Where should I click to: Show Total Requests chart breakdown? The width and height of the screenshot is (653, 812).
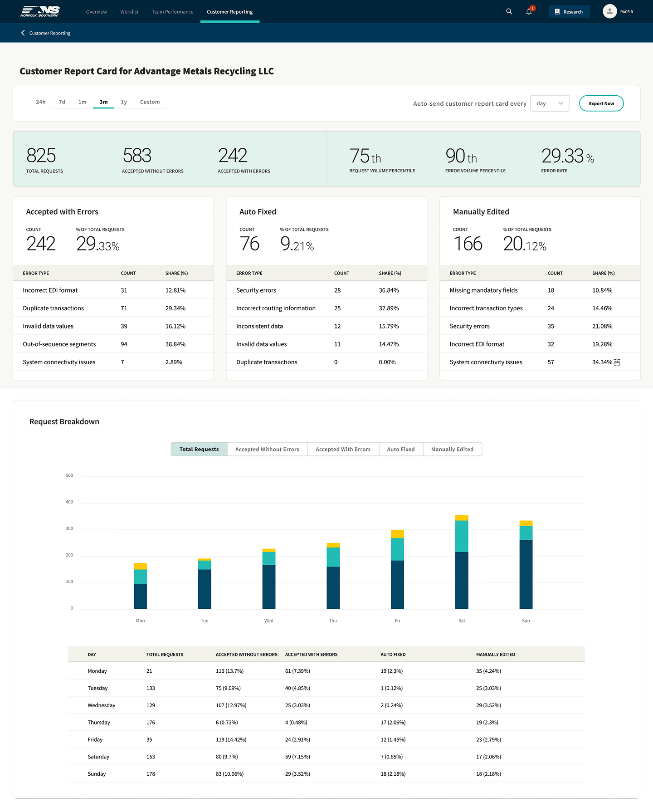[199, 449]
